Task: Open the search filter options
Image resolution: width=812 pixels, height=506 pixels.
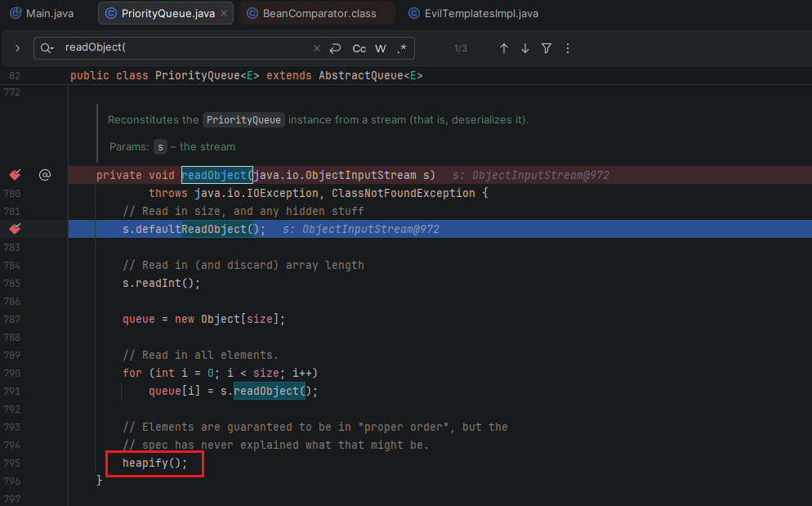Action: click(x=547, y=48)
